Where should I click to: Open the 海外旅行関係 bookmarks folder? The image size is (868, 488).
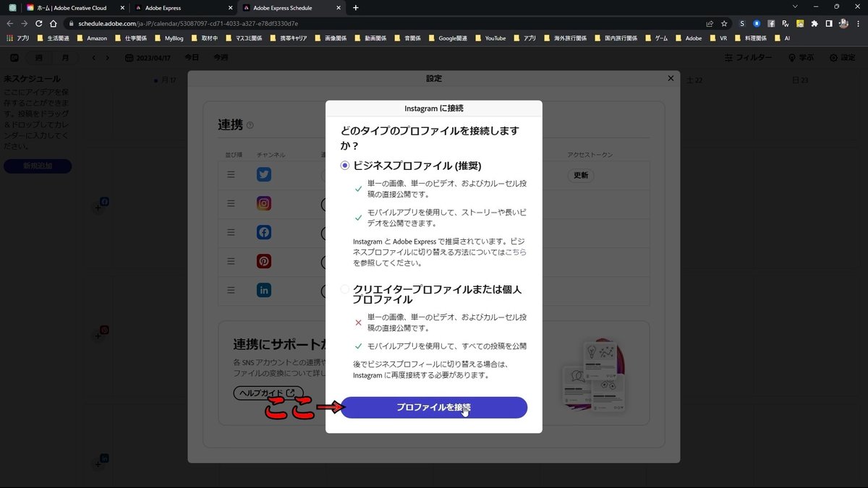(564, 38)
